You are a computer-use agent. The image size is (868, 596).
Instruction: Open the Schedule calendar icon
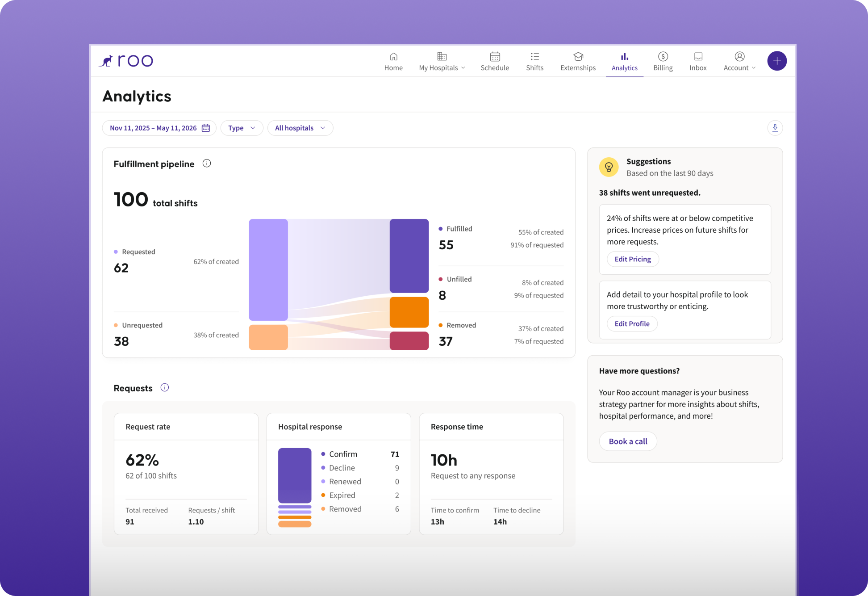[495, 56]
